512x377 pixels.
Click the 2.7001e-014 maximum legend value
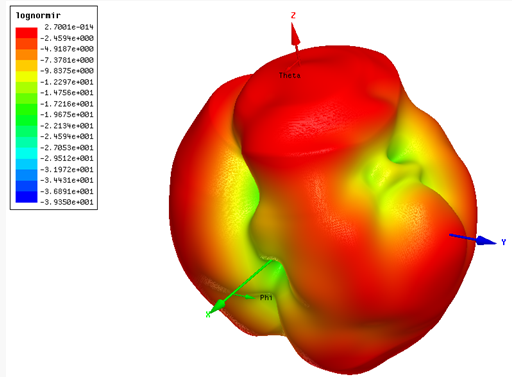[x=69, y=27]
